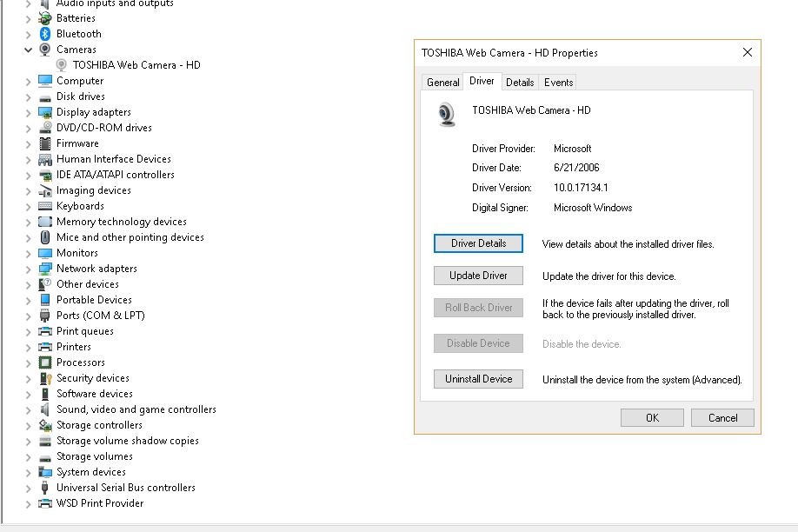Click the Update Driver button
Viewport: 798px width, 532px height.
pyautogui.click(x=478, y=276)
